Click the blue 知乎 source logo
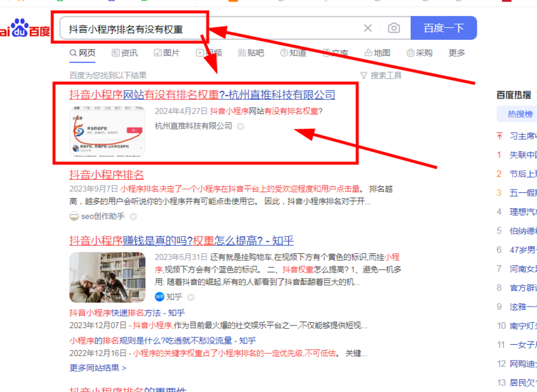 159,297
